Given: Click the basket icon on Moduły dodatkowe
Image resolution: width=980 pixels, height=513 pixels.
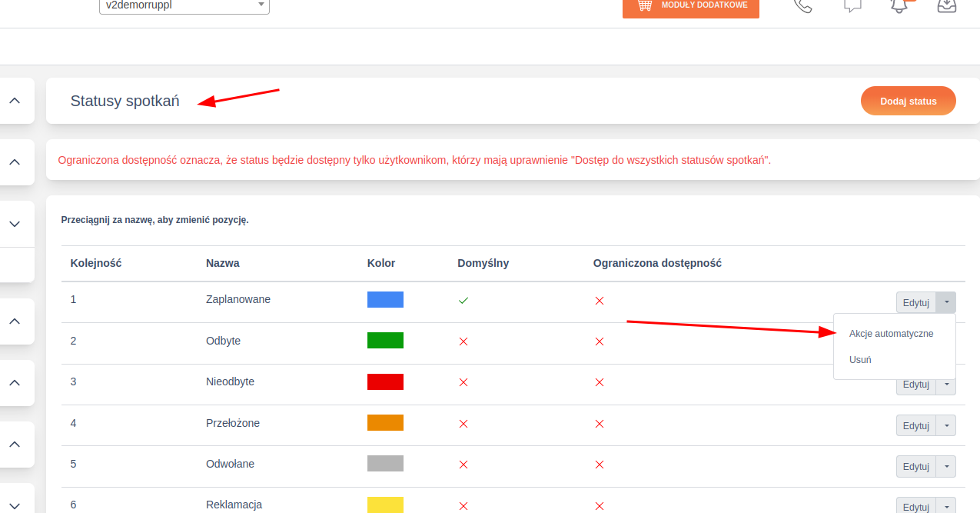Looking at the screenshot, I should pyautogui.click(x=645, y=5).
